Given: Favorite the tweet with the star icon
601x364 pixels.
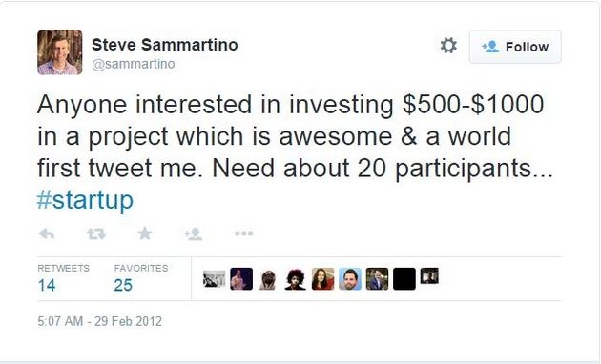Looking at the screenshot, I should (145, 233).
